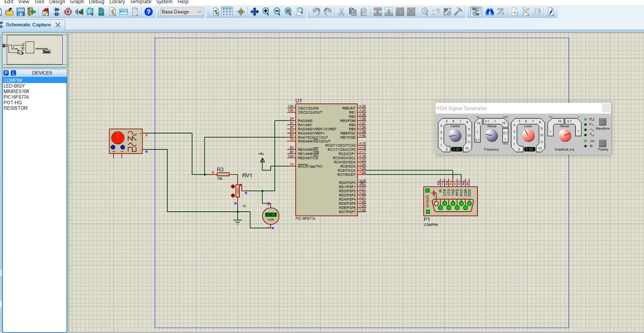Open the Library menu

point(117,2)
